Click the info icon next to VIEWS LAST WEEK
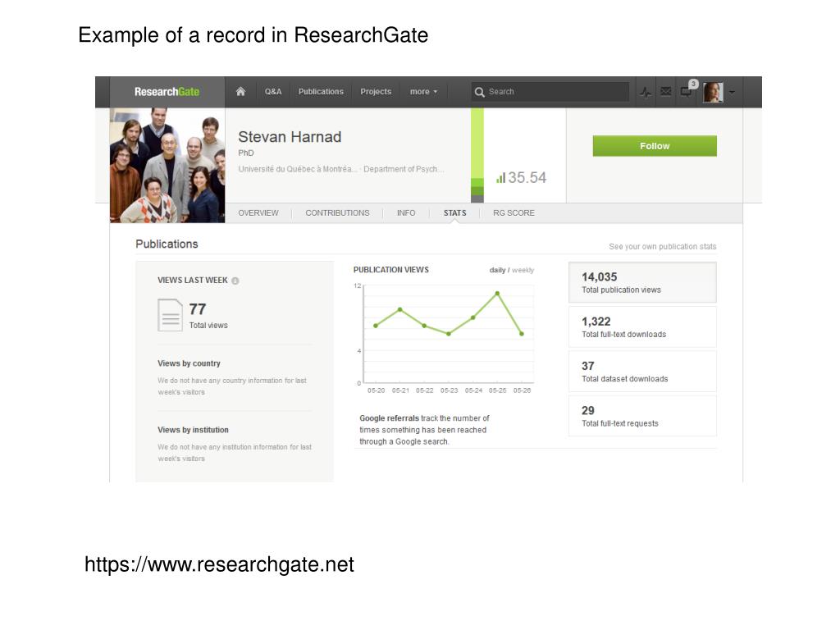This screenshot has height=630, width=840. coord(235,281)
